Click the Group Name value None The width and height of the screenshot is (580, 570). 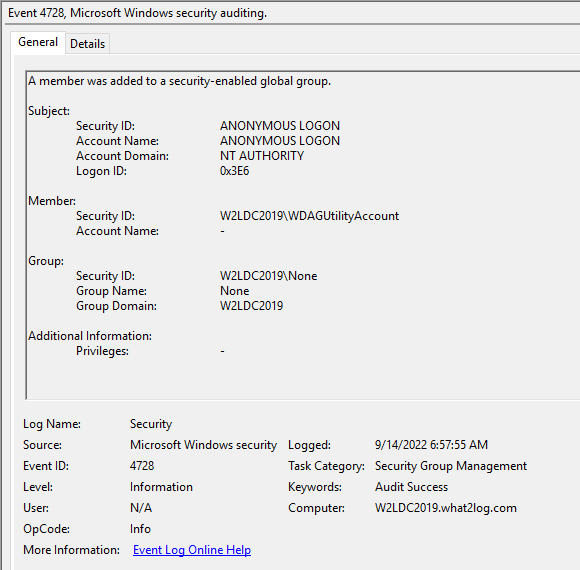pos(235,291)
